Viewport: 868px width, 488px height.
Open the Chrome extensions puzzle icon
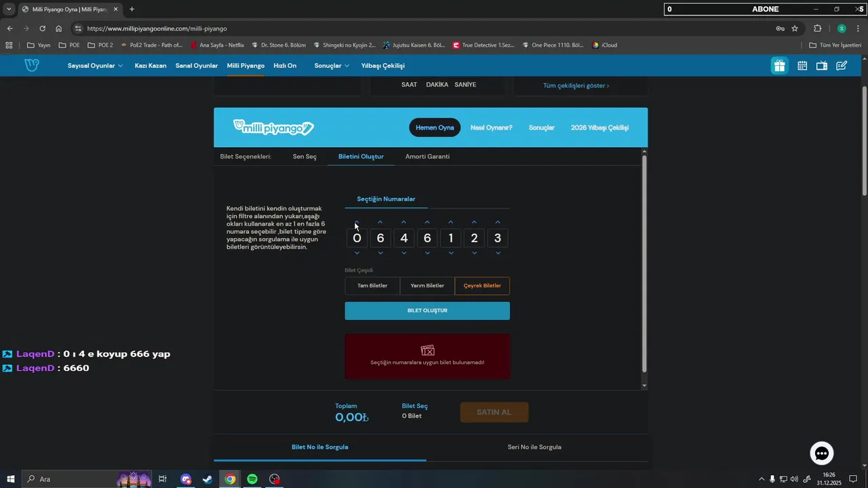817,28
